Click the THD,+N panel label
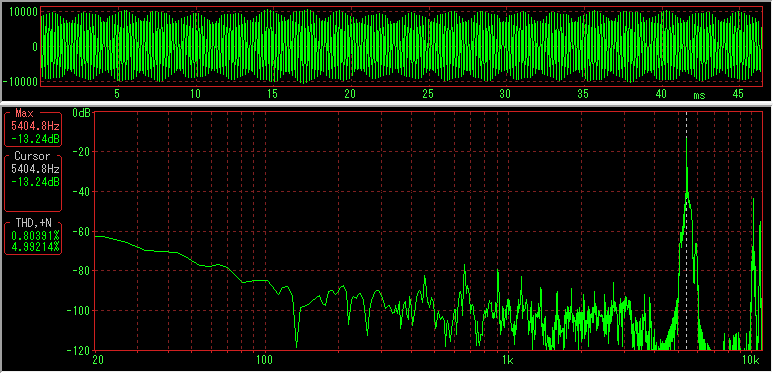 (x=33, y=224)
